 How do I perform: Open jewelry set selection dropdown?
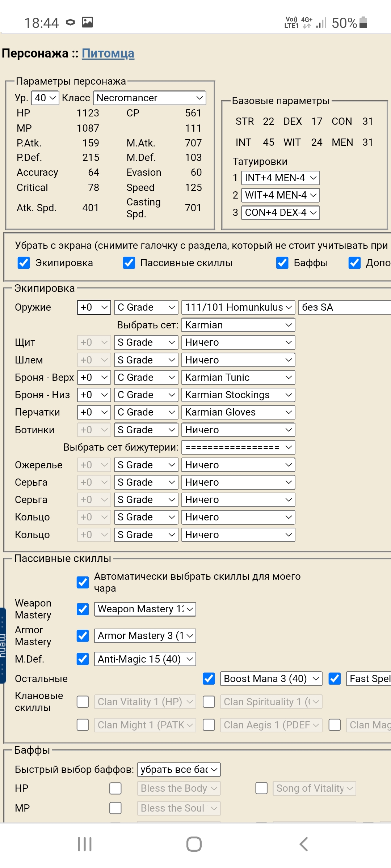pyautogui.click(x=238, y=447)
